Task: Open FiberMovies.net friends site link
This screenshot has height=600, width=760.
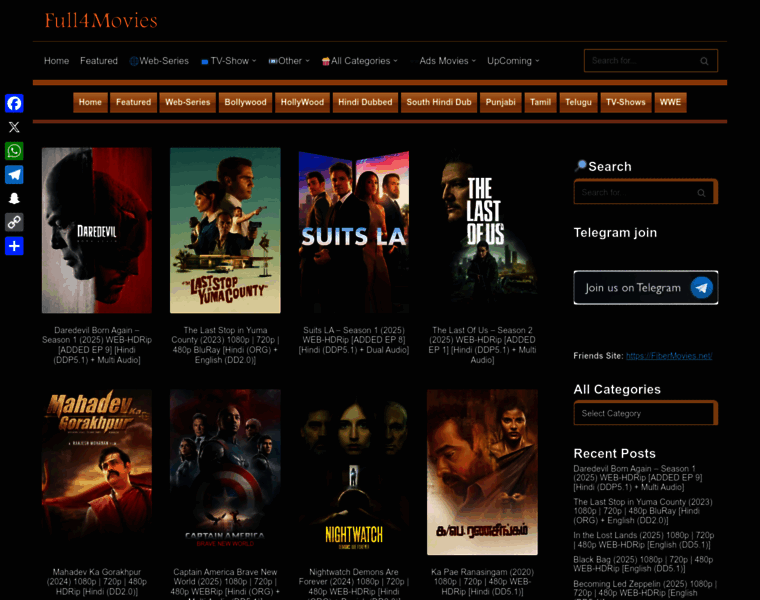Action: (x=669, y=356)
